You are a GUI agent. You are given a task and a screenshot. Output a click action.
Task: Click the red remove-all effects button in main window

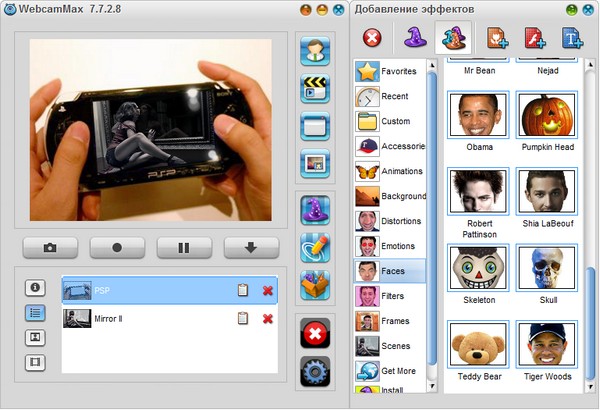(315, 334)
